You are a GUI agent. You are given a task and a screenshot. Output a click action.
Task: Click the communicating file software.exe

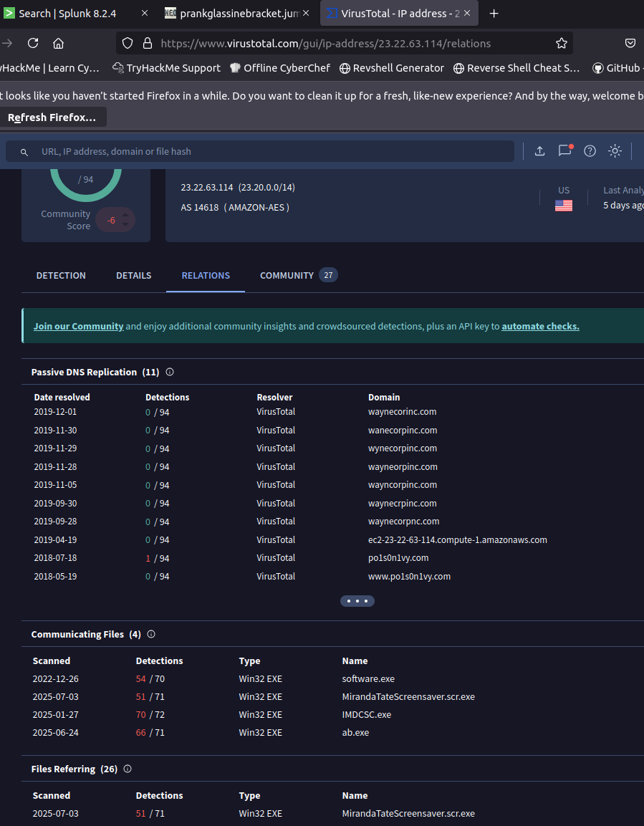[x=369, y=679]
